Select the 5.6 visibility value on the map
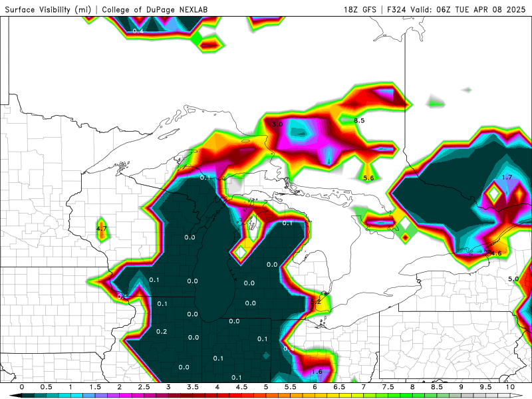532x399 pixels. click(x=368, y=178)
